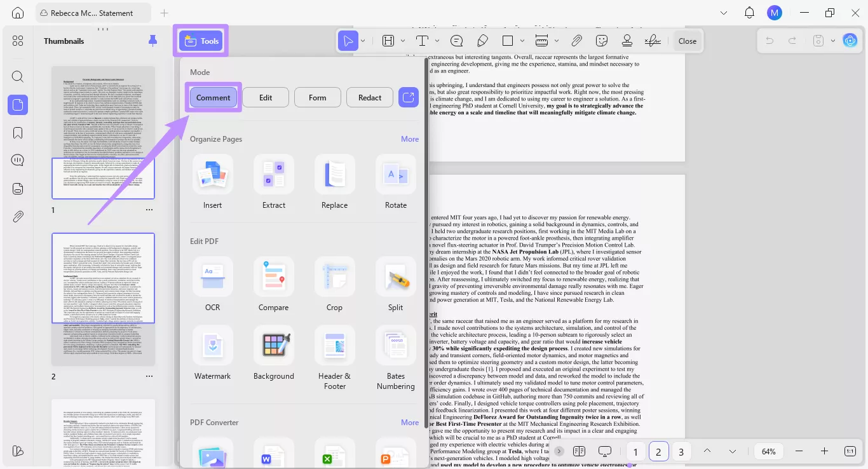Switch to Edit mode
This screenshot has width=868, height=469.
266,97
